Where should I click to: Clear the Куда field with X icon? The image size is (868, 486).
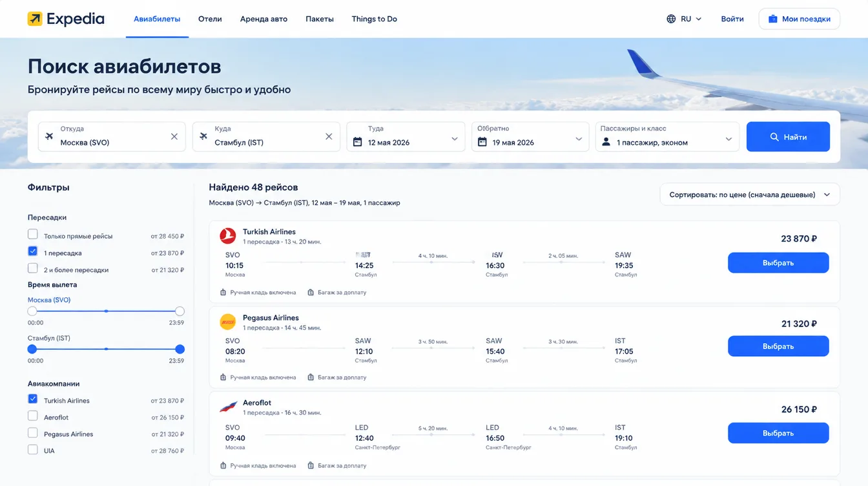point(329,136)
